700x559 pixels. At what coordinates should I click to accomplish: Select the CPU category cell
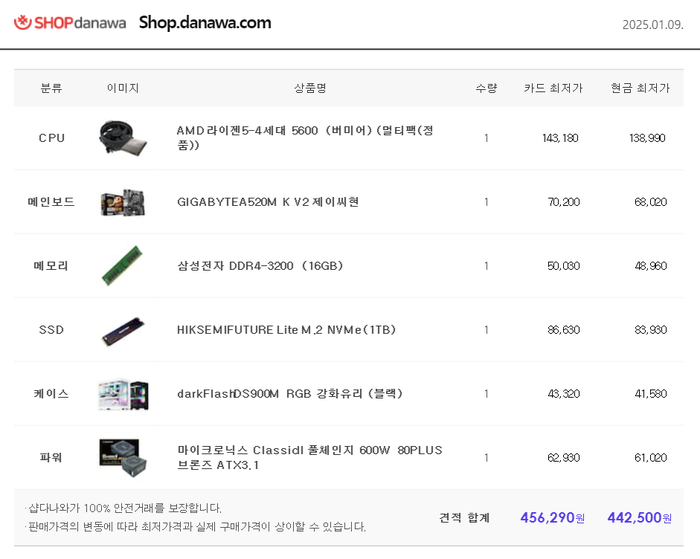[x=51, y=138]
